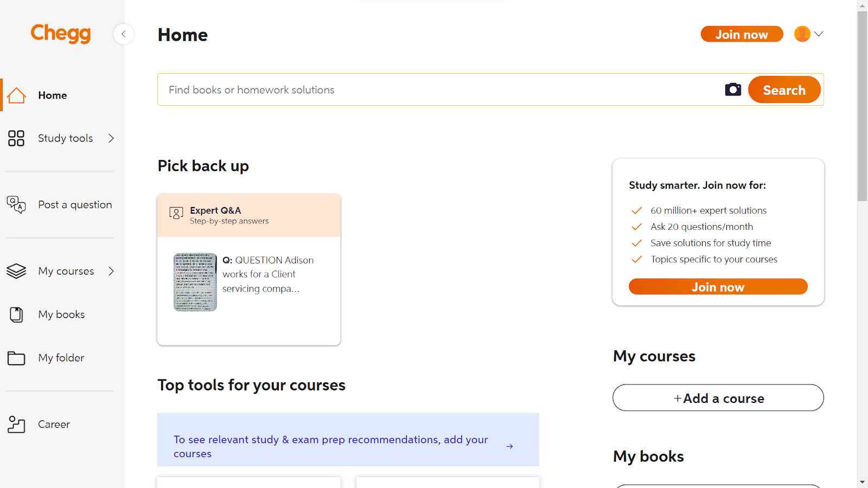This screenshot has height=488, width=868.
Task: Expand the Study tools submenu chevron
Action: [111, 138]
